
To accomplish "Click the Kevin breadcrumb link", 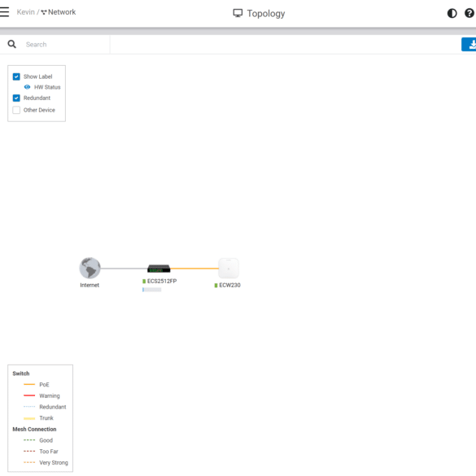I will (x=25, y=12).
